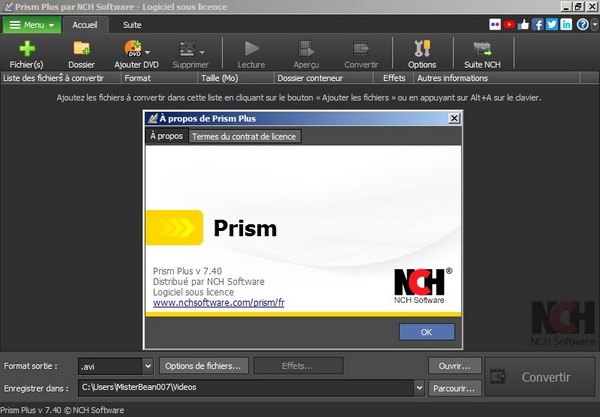
Task: Close the À propos de Prism Plus dialog
Action: click(x=454, y=118)
